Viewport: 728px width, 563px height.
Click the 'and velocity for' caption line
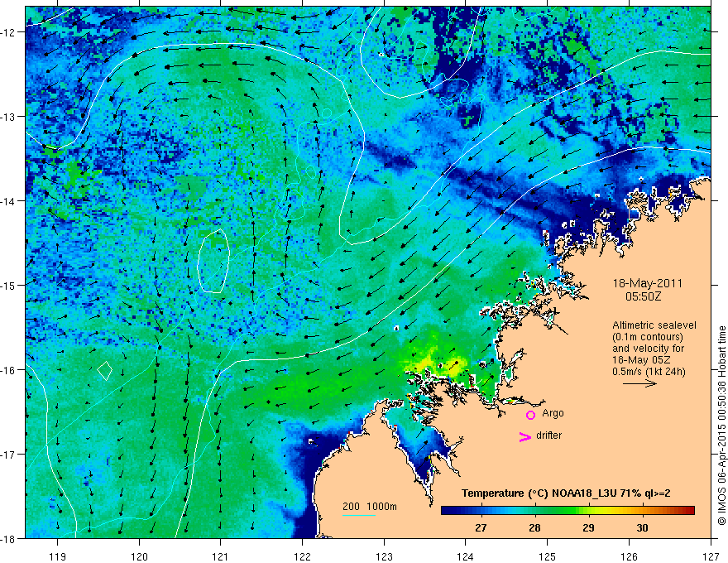coord(648,349)
